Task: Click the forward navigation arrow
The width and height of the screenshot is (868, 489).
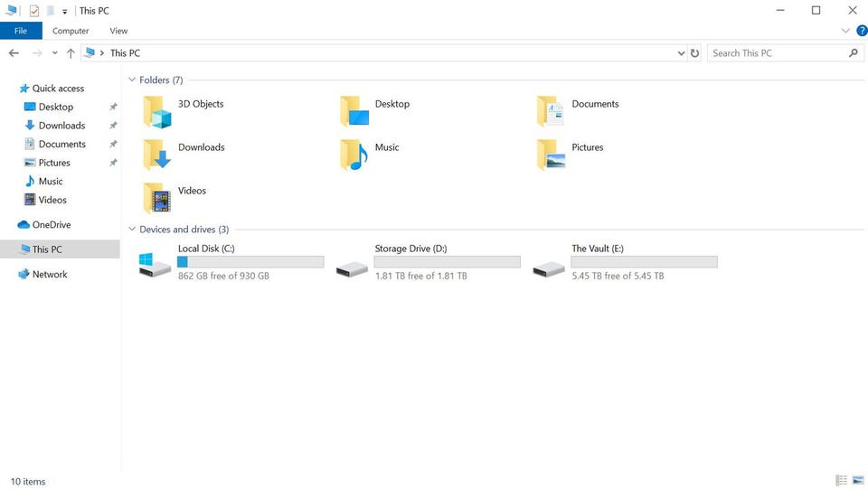Action: click(x=36, y=53)
